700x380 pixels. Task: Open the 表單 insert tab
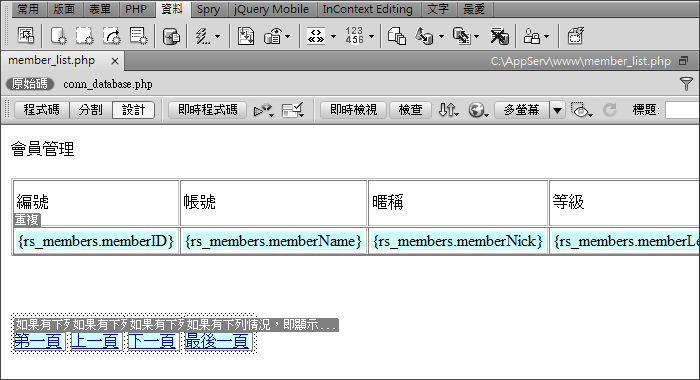tap(100, 9)
